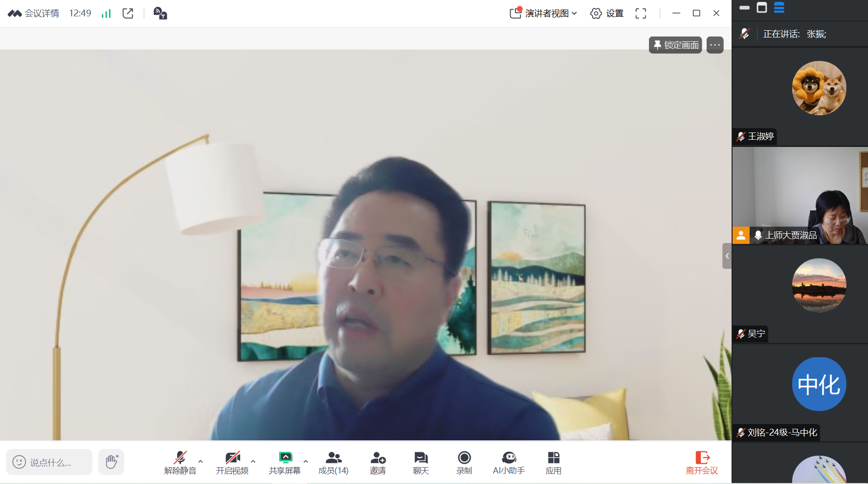868x484 pixels.
Task: Click the 邀请 invite icon
Action: tap(378, 462)
